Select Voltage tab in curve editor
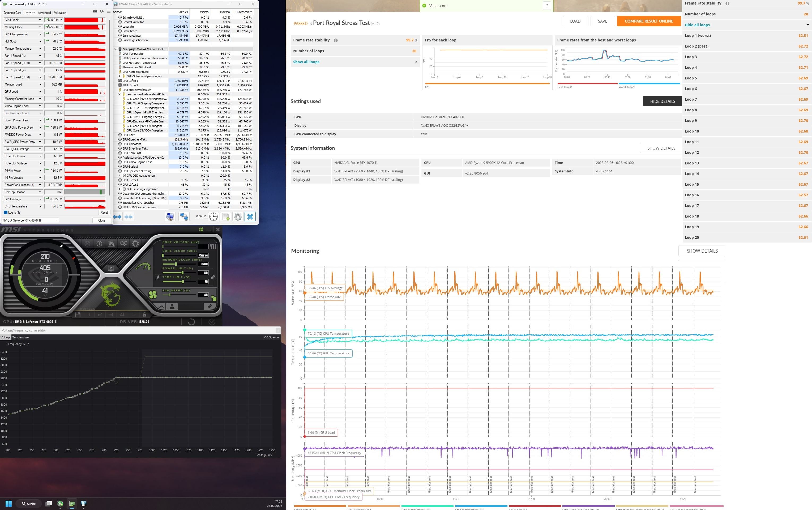This screenshot has width=812, height=510. (x=5, y=337)
